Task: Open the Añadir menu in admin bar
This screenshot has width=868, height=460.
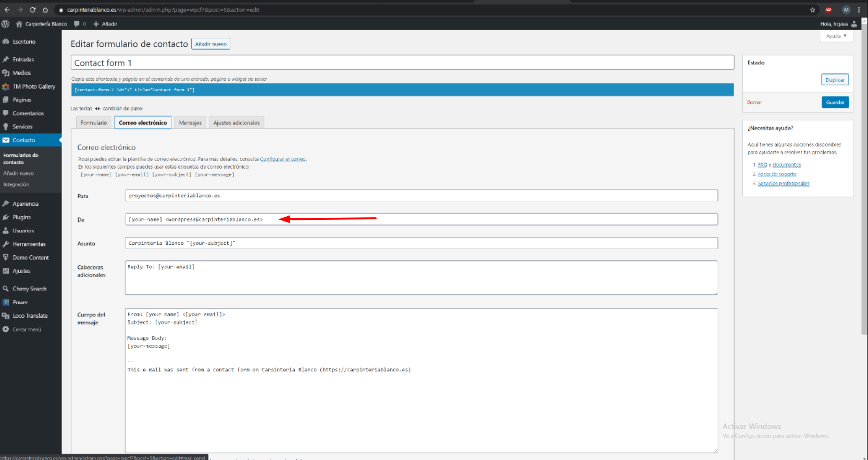Action: pyautogui.click(x=105, y=24)
